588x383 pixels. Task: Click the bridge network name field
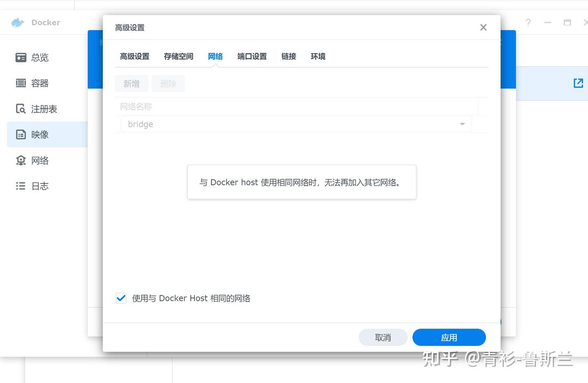296,124
